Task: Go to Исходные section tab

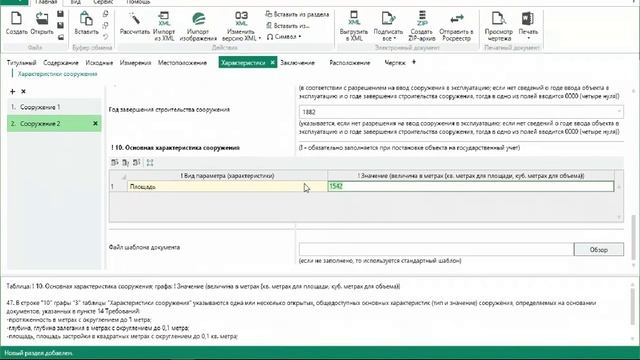Action: click(99, 63)
